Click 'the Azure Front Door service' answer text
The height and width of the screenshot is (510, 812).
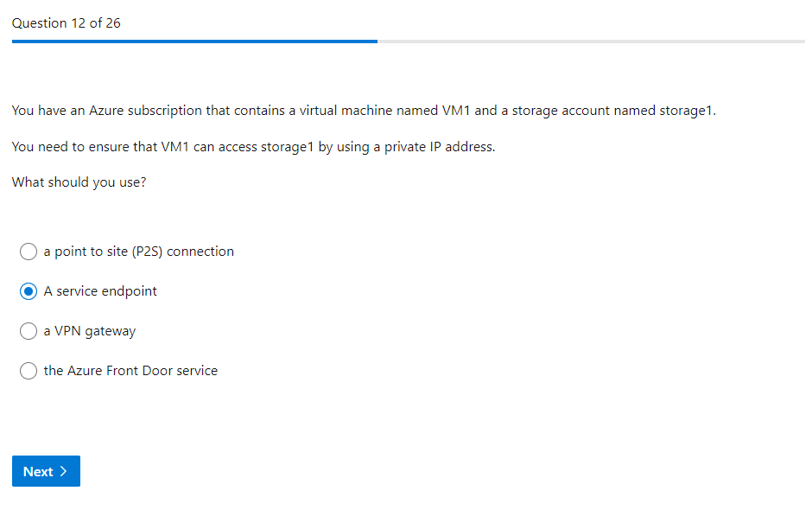click(x=130, y=371)
